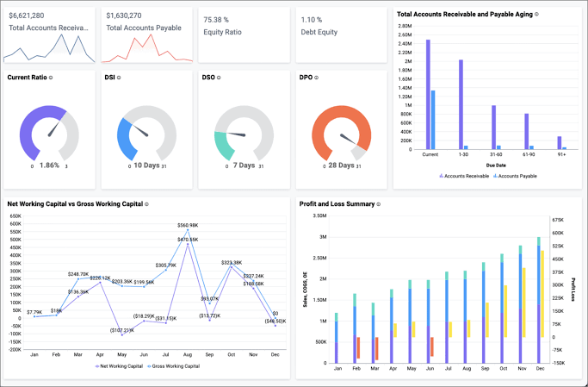Toggle Accounts Payable legend series
This screenshot has width=588, height=387.
point(515,176)
